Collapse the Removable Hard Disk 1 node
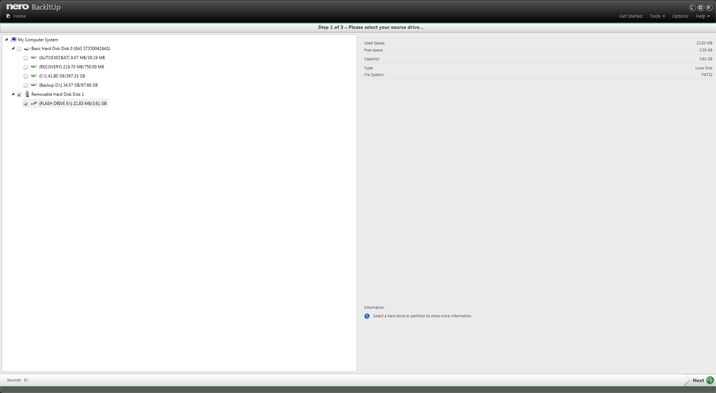The width and height of the screenshot is (716, 393). pyautogui.click(x=13, y=94)
